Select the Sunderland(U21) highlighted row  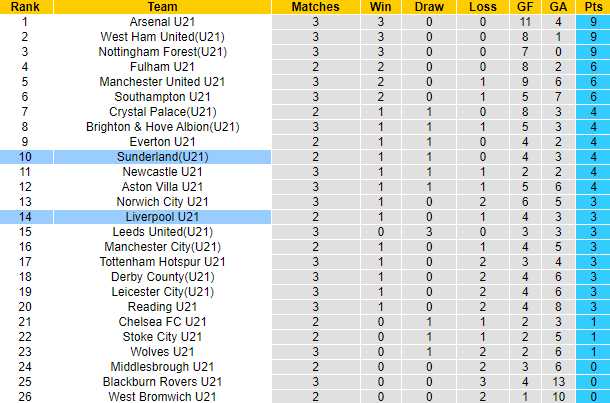[x=163, y=157]
